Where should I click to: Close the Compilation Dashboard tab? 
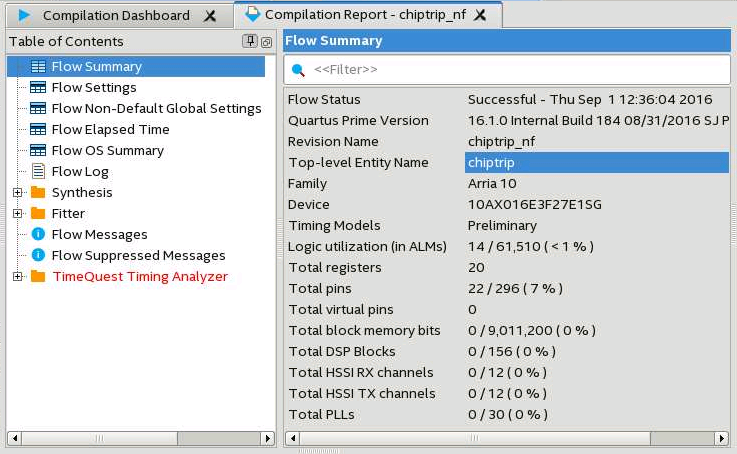pos(209,16)
